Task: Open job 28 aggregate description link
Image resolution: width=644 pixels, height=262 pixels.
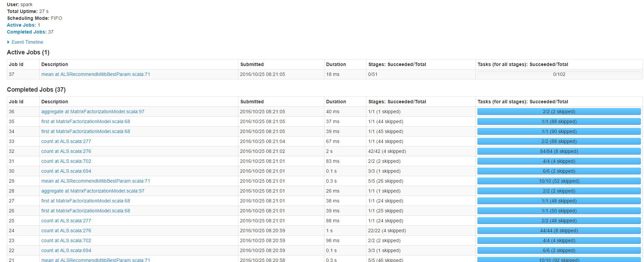Action: (x=93, y=191)
